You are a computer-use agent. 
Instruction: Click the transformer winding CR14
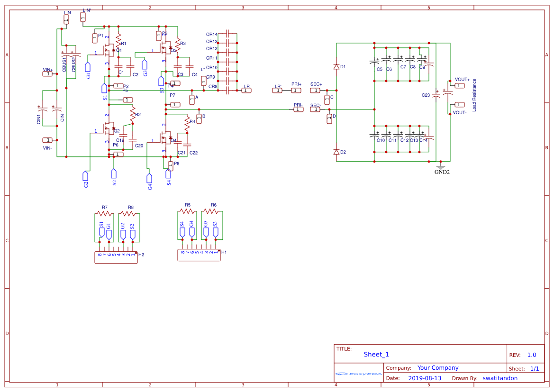click(227, 33)
